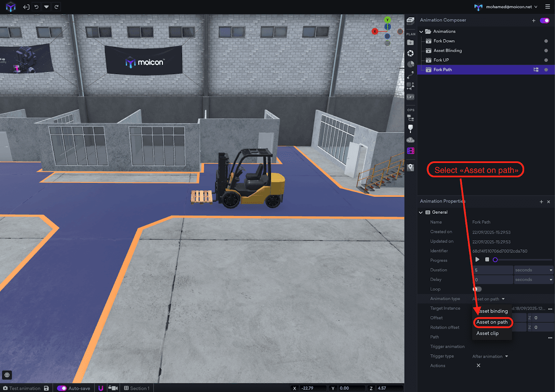
Task: Click the Progress slider handle
Action: [x=495, y=260]
